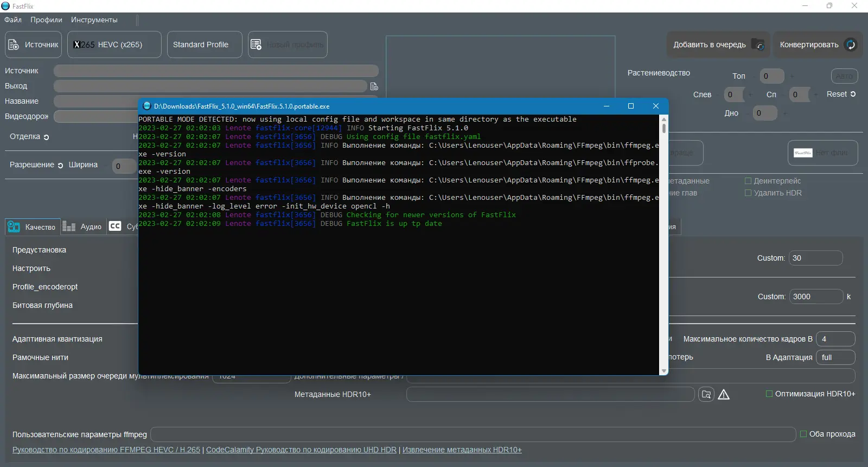Click the CC subtitles tab icon
Screen dimensions: 868x467
coord(115,226)
